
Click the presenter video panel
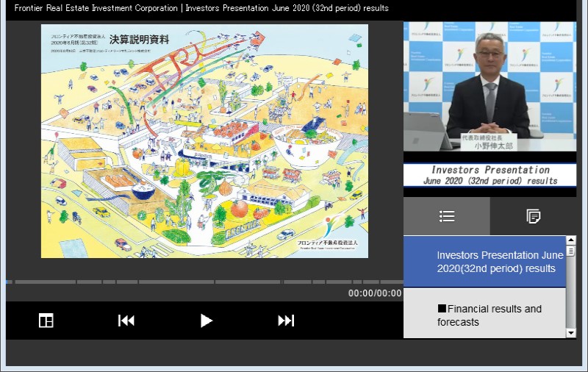pyautogui.click(x=490, y=86)
